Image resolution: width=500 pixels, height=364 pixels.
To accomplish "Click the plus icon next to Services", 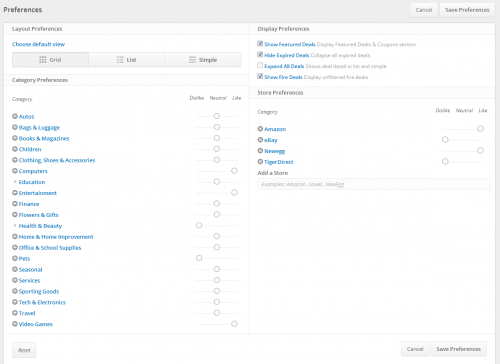I will click(x=15, y=280).
